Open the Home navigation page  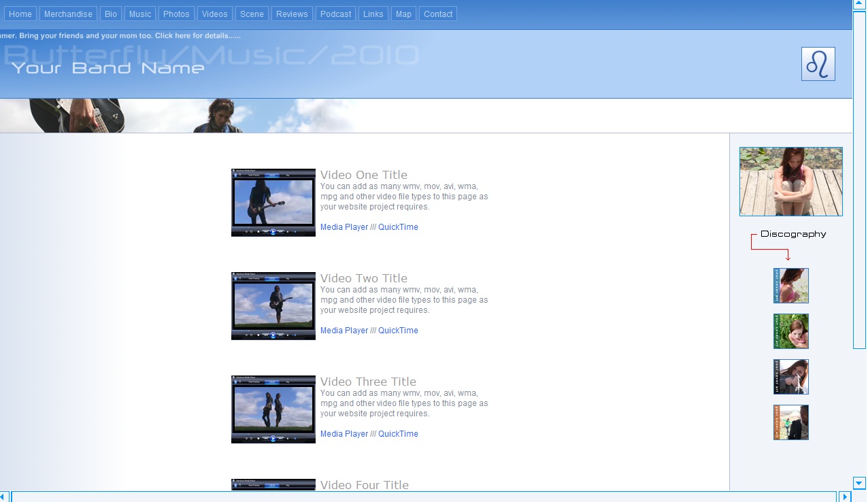[20, 14]
